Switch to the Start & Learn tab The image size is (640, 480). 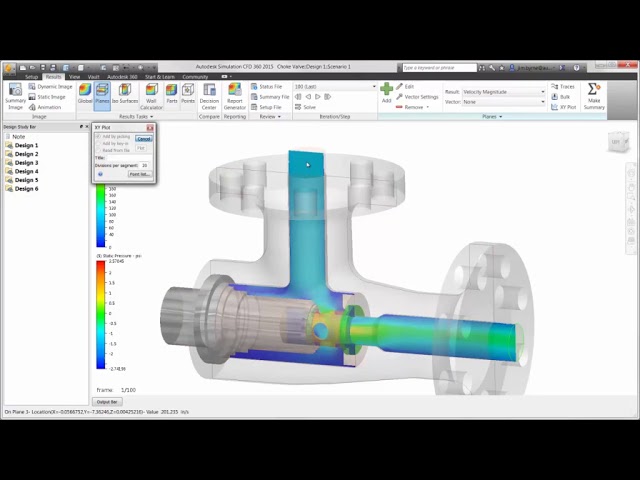160,77
